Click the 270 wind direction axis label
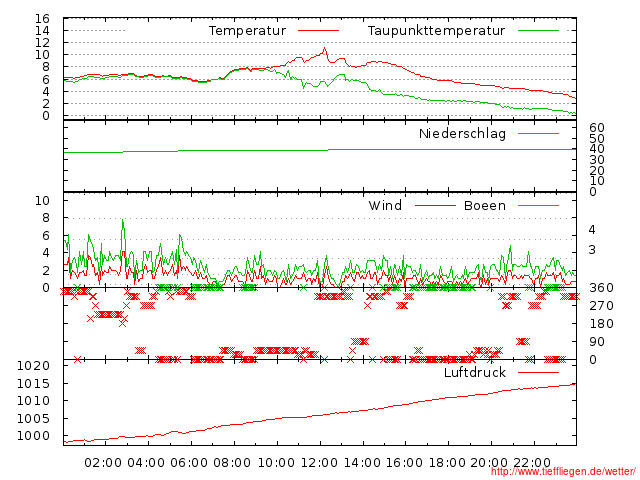Screen dimensions: 640x480 [601, 306]
